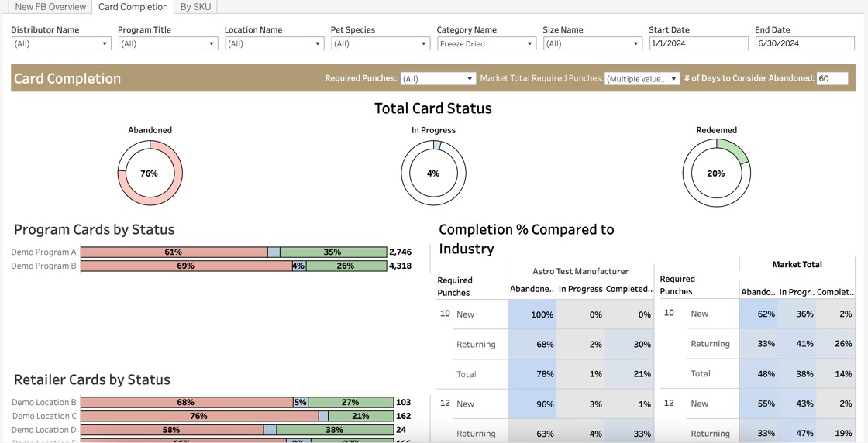868x443 pixels.
Task: Open the Size Name dropdown
Action: pyautogui.click(x=592, y=44)
